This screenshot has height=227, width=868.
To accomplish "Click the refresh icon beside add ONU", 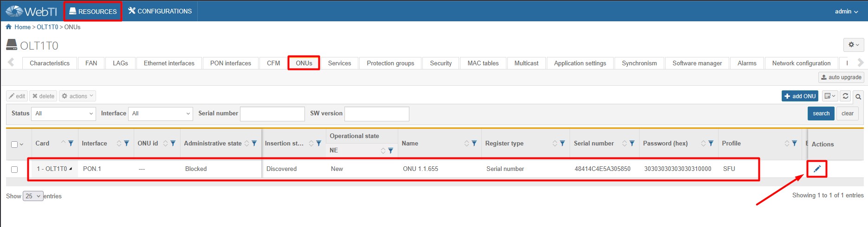I will click(x=845, y=96).
